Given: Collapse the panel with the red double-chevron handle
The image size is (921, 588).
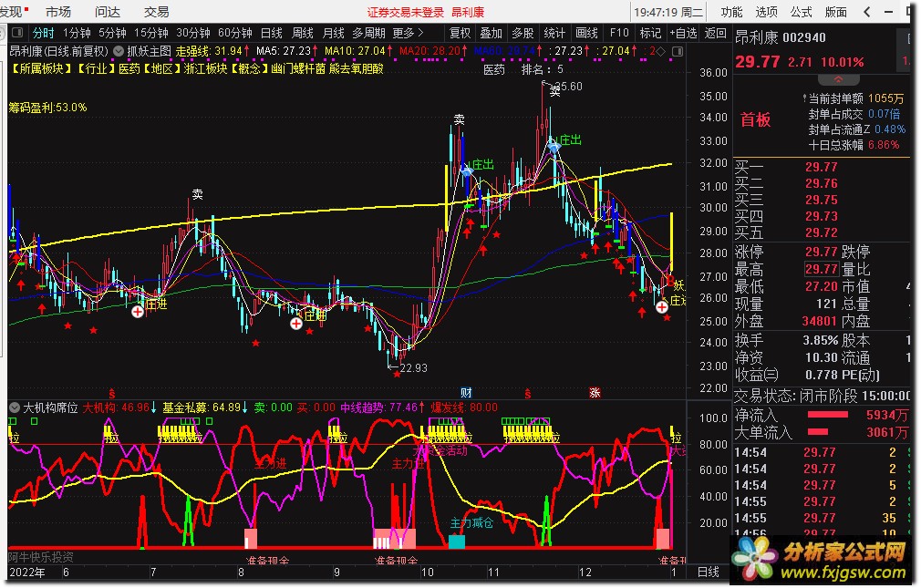Looking at the screenshot, I should tap(838, 79).
